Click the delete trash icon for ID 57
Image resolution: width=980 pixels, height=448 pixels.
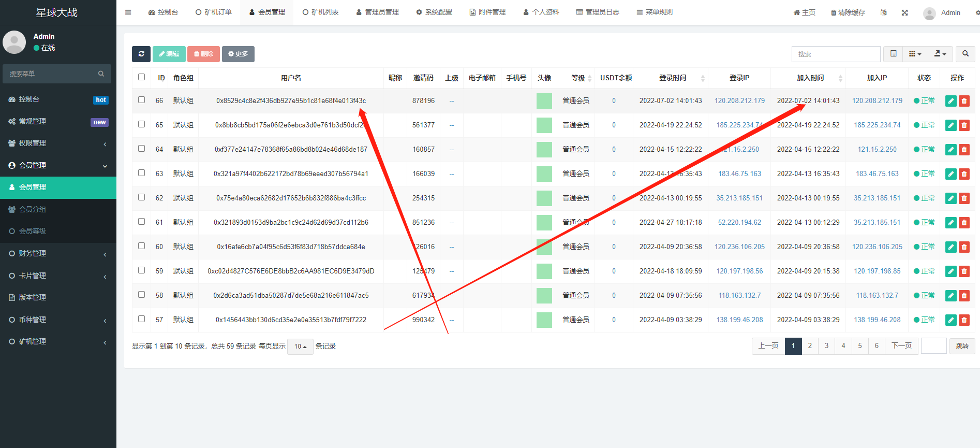point(964,320)
